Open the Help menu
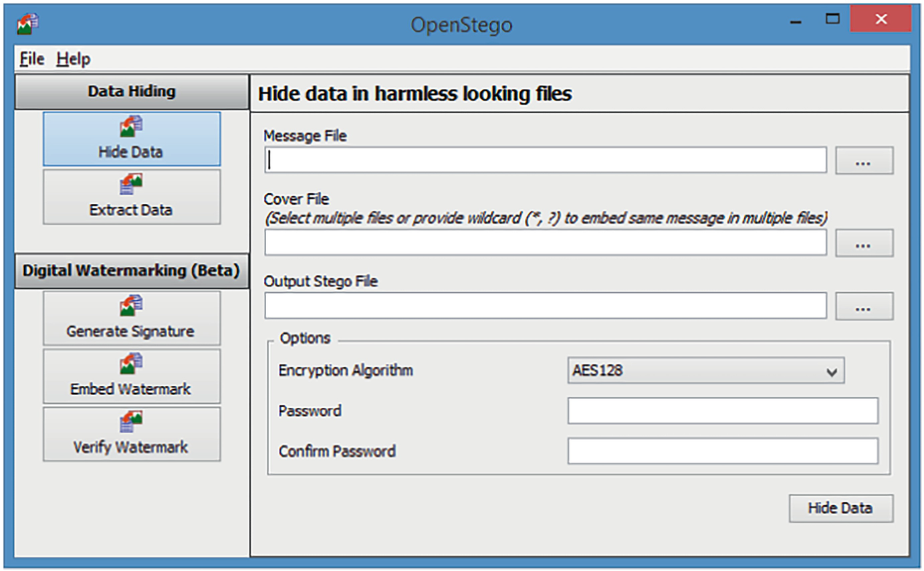Viewport: 924px width, 571px height. [x=72, y=59]
